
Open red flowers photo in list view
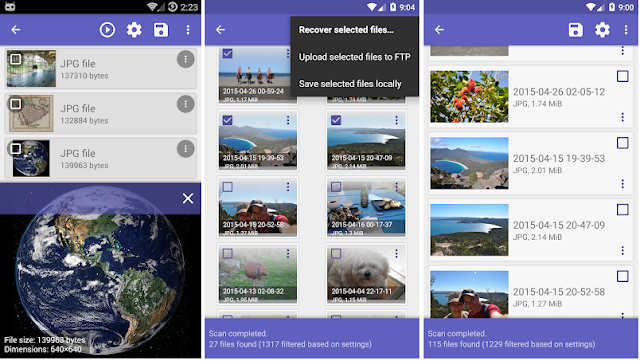point(469,97)
